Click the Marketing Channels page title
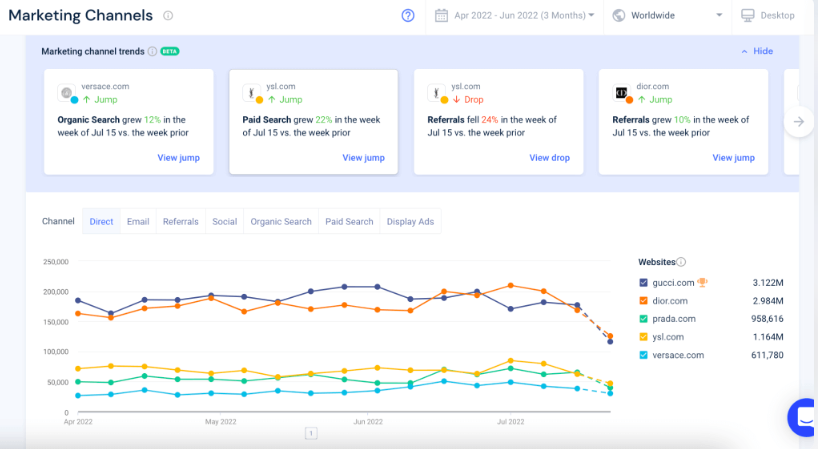The image size is (818, 449). [x=80, y=16]
